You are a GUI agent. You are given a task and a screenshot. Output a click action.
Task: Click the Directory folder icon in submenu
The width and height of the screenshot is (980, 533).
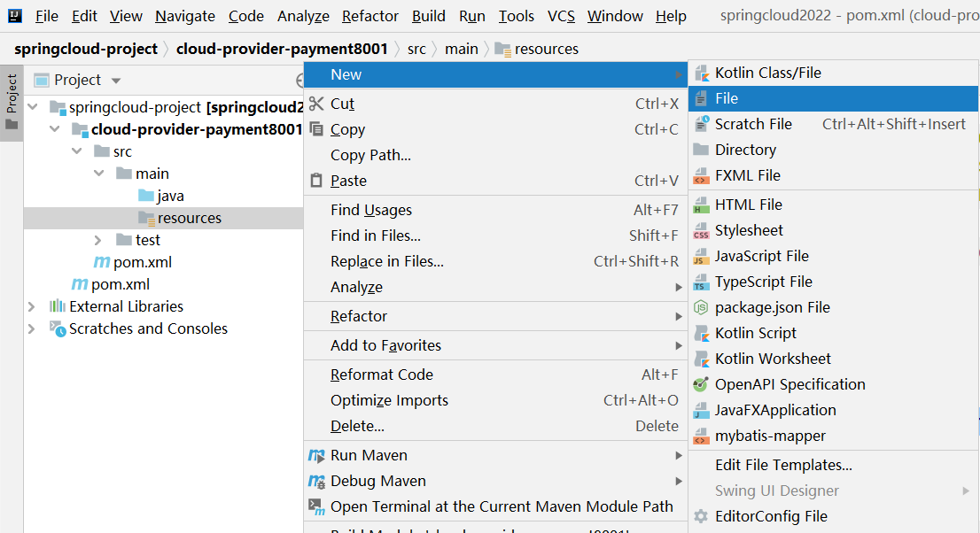pyautogui.click(x=701, y=150)
